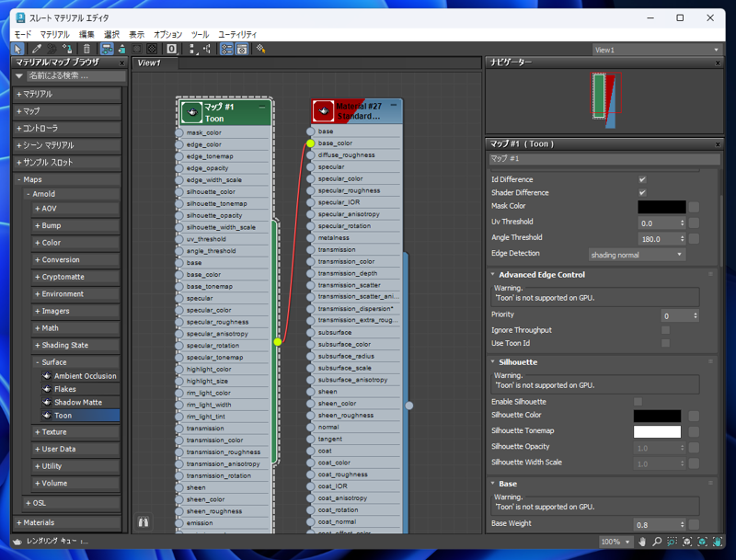Click Silhouette Color map button
The height and width of the screenshot is (560, 736).
(x=694, y=416)
